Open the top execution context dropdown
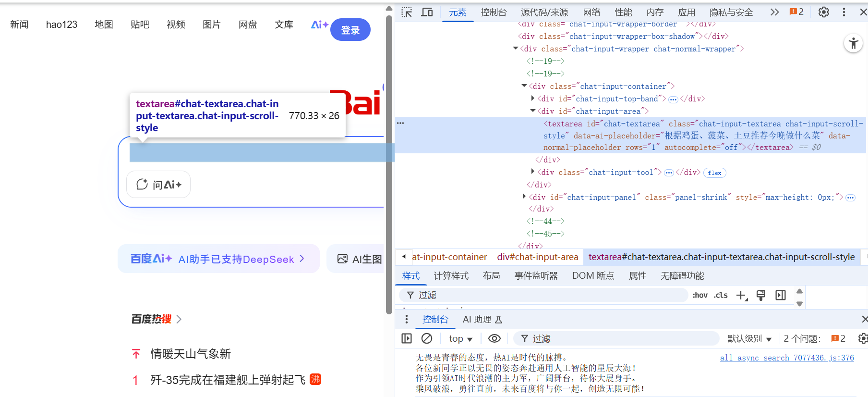 (460, 338)
